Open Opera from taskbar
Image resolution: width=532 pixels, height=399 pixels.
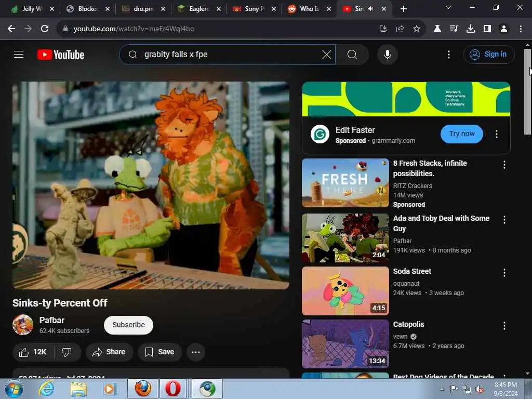click(x=172, y=389)
